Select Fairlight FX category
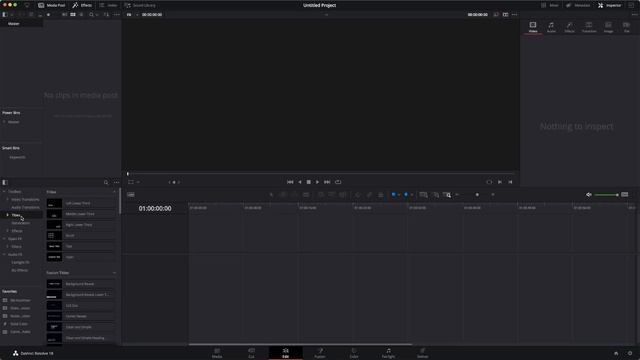 tap(20, 262)
